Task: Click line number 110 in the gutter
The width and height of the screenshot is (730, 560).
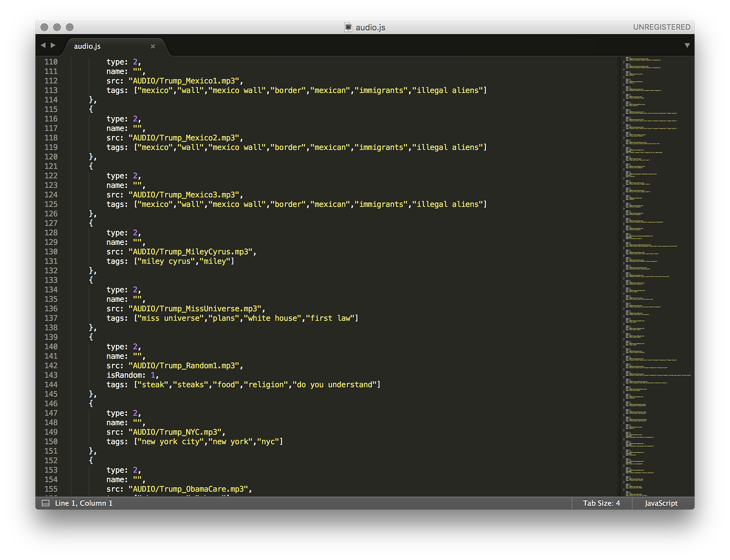Action: pos(51,62)
